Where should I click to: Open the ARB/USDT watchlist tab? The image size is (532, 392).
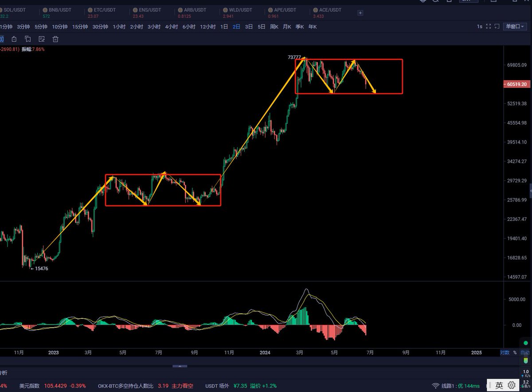tap(192, 12)
